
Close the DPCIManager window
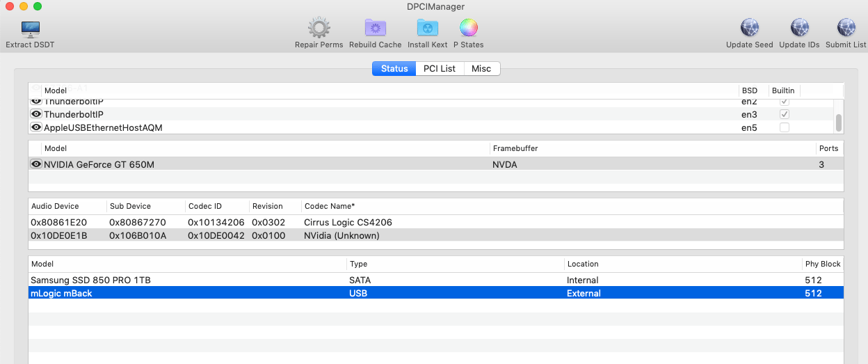click(x=9, y=6)
